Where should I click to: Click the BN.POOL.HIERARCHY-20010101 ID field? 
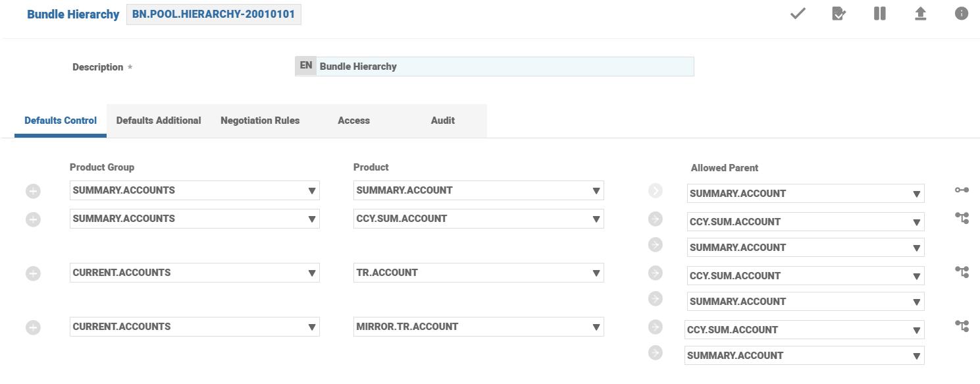(213, 14)
